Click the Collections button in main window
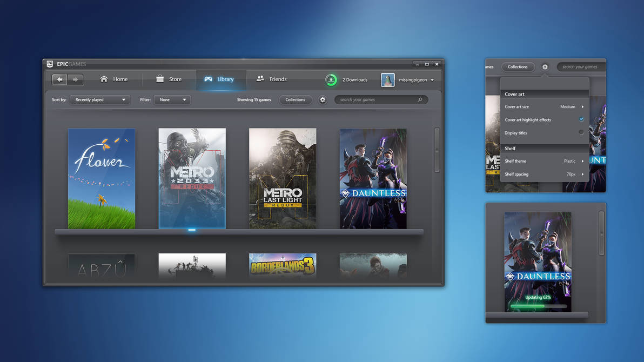 coord(296,100)
